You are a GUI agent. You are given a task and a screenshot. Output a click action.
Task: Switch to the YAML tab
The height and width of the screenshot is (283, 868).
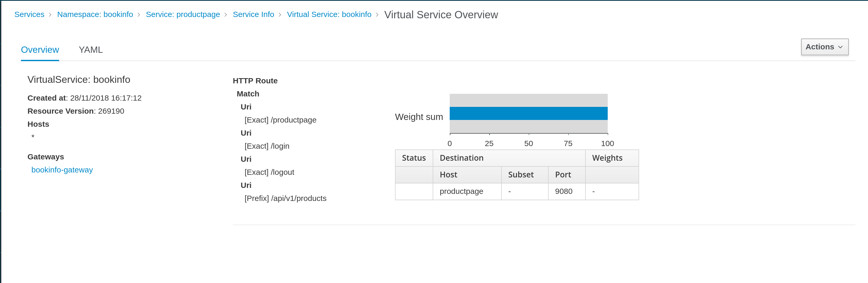click(91, 50)
